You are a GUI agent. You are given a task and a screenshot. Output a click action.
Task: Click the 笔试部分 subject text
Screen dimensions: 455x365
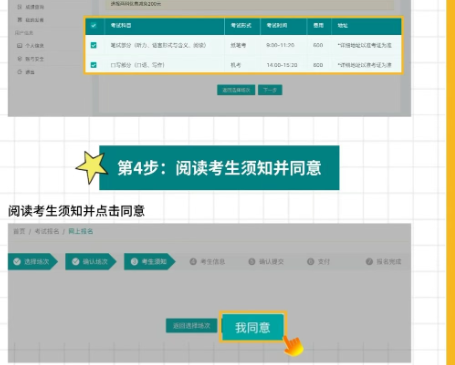tap(158, 45)
